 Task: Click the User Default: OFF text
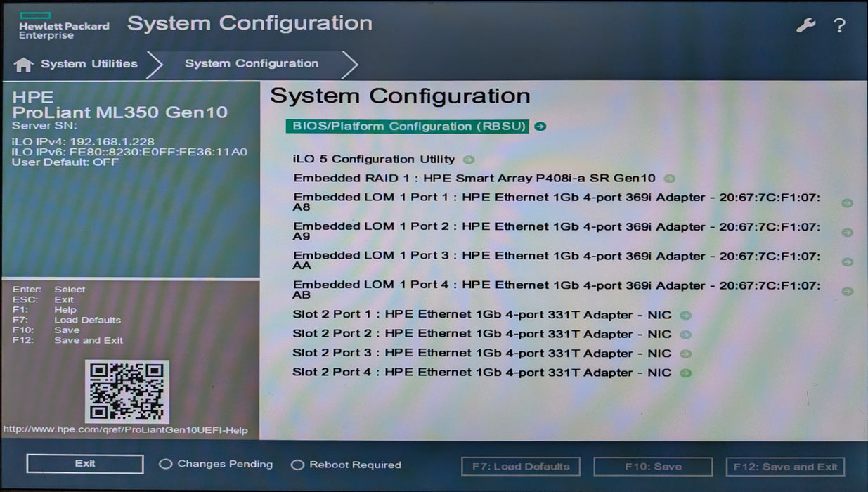[65, 162]
